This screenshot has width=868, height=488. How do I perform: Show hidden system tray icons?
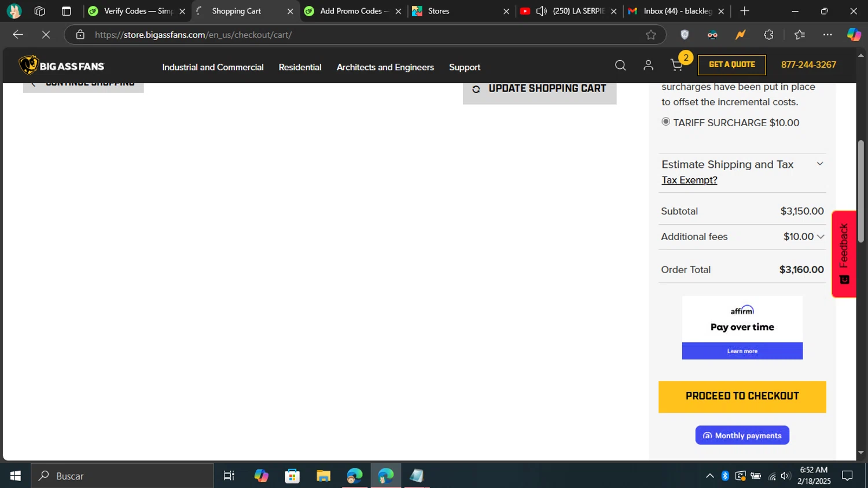(709, 476)
